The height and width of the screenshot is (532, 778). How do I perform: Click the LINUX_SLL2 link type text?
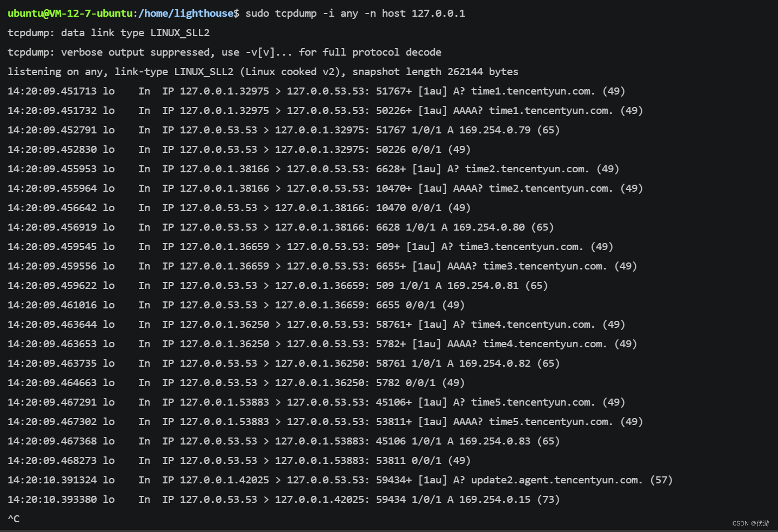[x=180, y=32]
